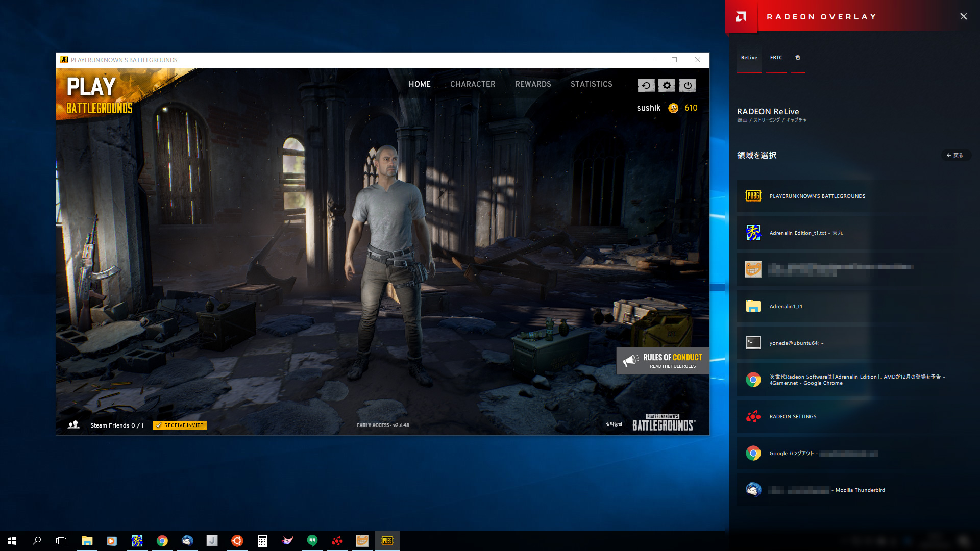Open the color tab in overlay

pyautogui.click(x=798, y=58)
